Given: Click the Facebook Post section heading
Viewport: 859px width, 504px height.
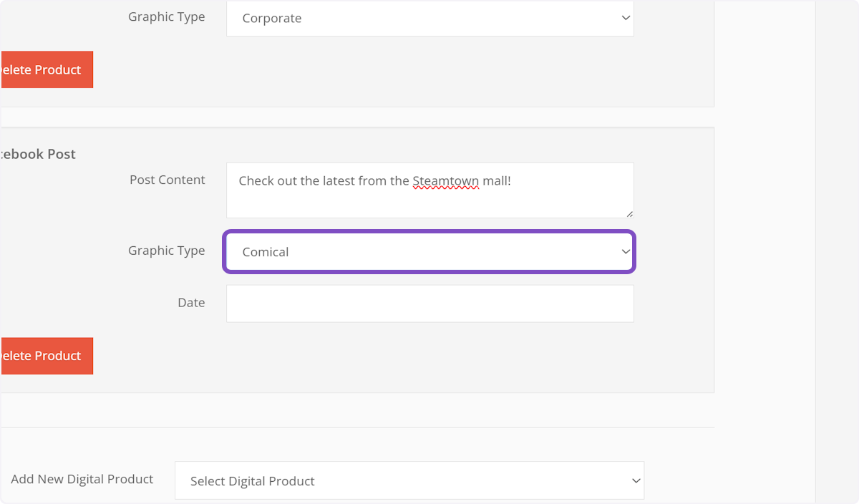Looking at the screenshot, I should tap(38, 154).
